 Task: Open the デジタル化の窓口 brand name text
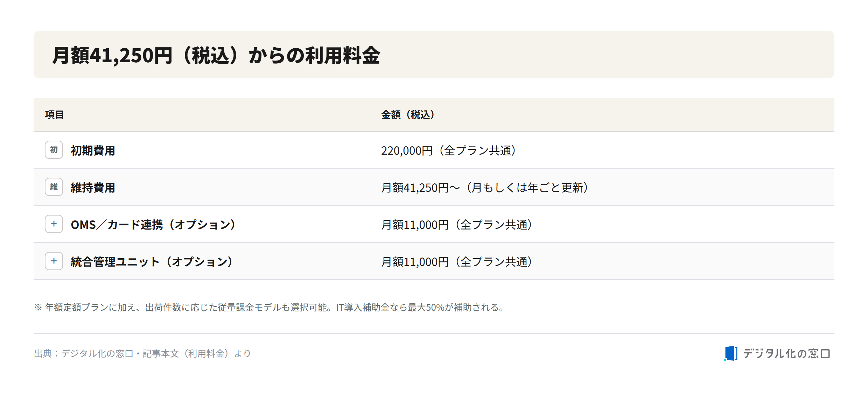[786, 353]
